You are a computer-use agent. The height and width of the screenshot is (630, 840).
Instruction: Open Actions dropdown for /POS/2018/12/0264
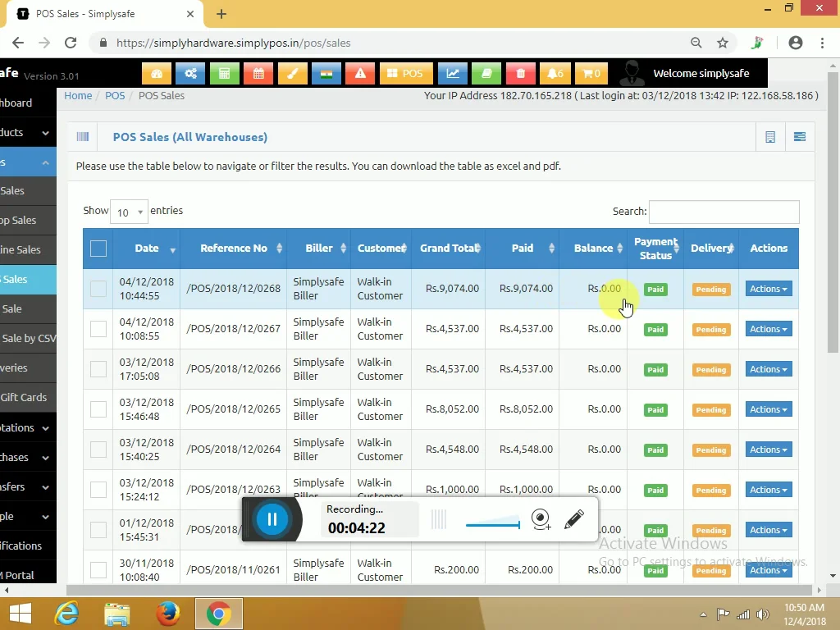click(769, 450)
